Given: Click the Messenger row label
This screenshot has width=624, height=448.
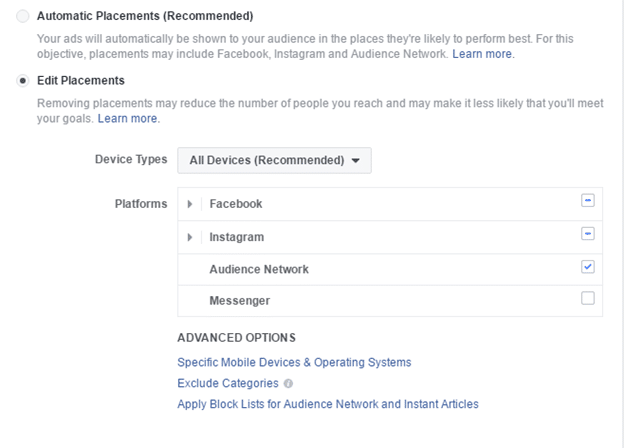Looking at the screenshot, I should click(240, 301).
